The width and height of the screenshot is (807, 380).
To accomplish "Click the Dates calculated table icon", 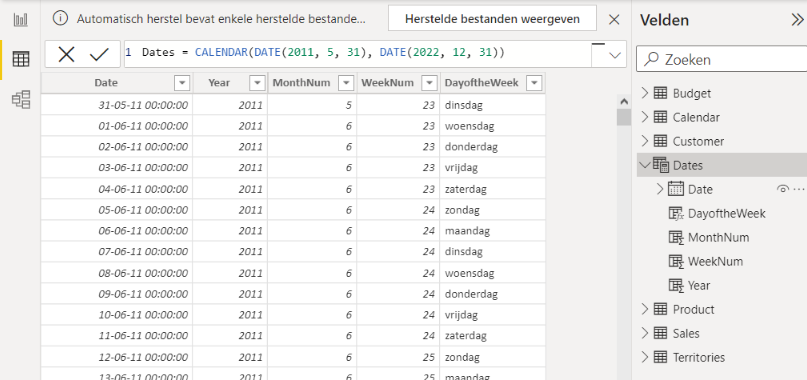I will [x=661, y=165].
